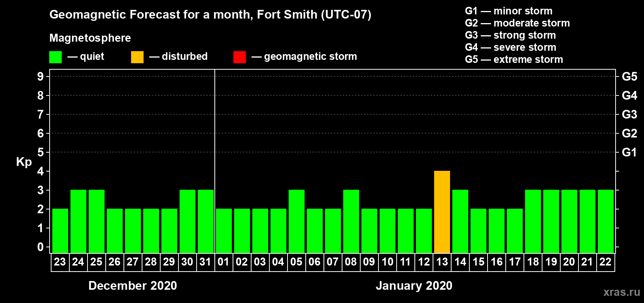Click the G5 label on right axis
This screenshot has width=644, height=303.
(630, 77)
